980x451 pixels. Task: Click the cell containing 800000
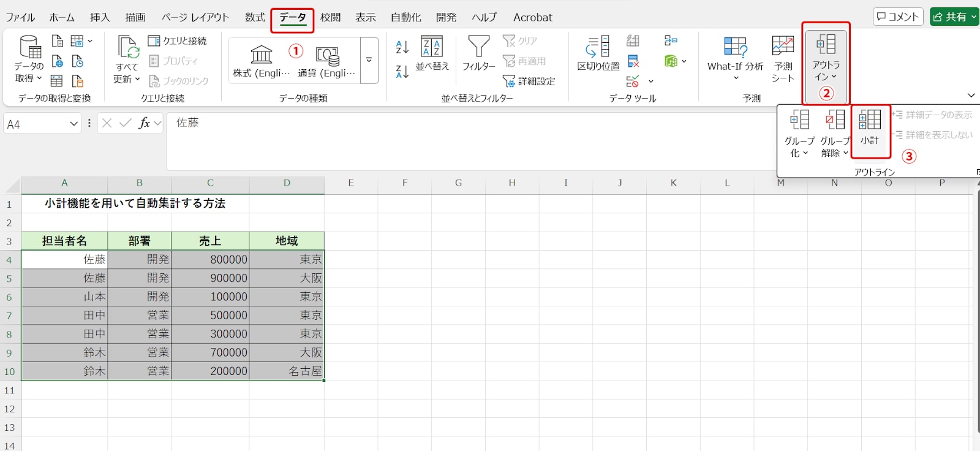pos(210,260)
